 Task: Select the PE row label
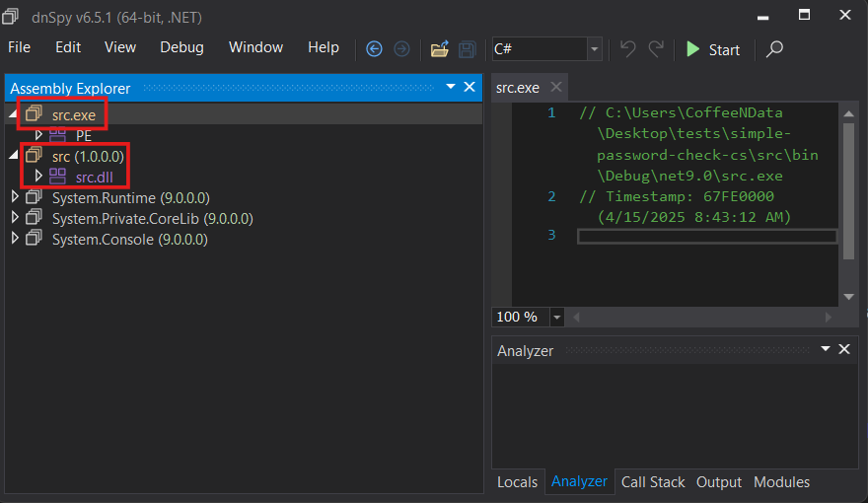coord(84,135)
